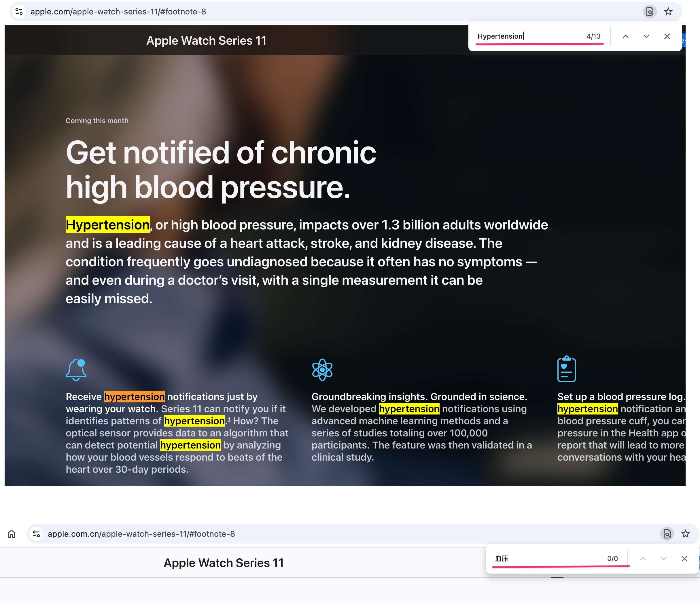Click the site info icon in the top address bar
The width and height of the screenshot is (700, 603).
coord(19,12)
